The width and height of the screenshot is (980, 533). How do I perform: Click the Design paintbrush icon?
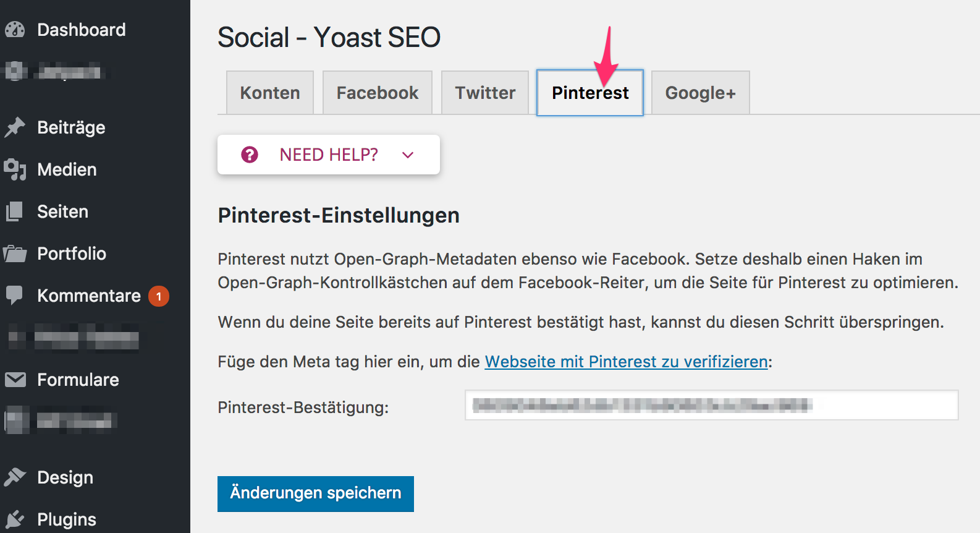[15, 477]
